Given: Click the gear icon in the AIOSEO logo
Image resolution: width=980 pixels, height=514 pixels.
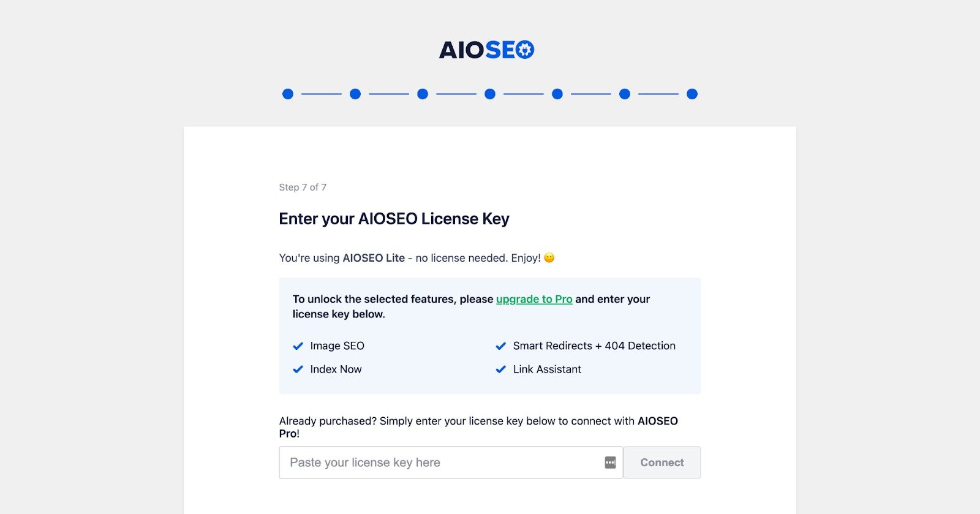Looking at the screenshot, I should coord(524,50).
